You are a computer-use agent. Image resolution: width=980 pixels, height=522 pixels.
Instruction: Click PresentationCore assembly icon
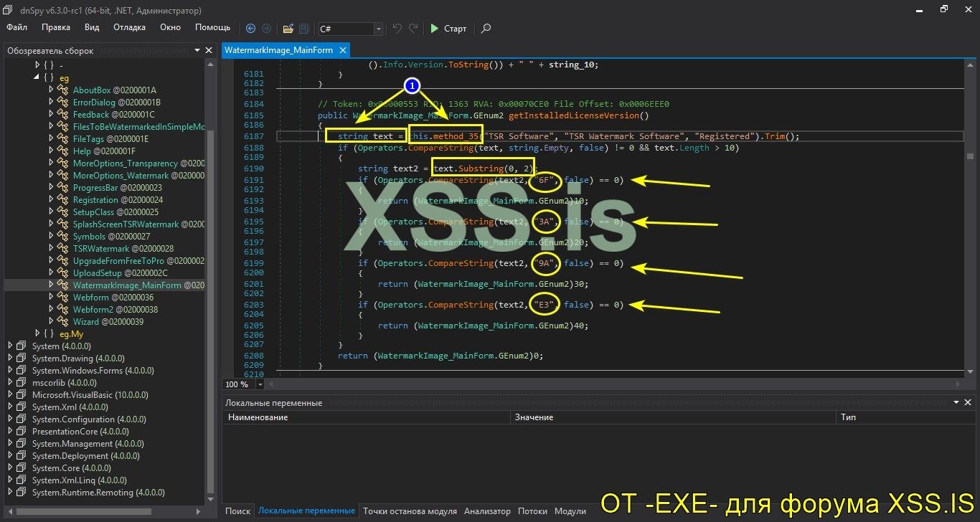(22, 432)
